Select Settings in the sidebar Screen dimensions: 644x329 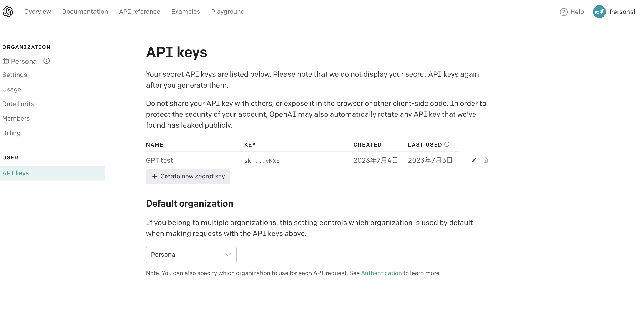pyautogui.click(x=15, y=75)
